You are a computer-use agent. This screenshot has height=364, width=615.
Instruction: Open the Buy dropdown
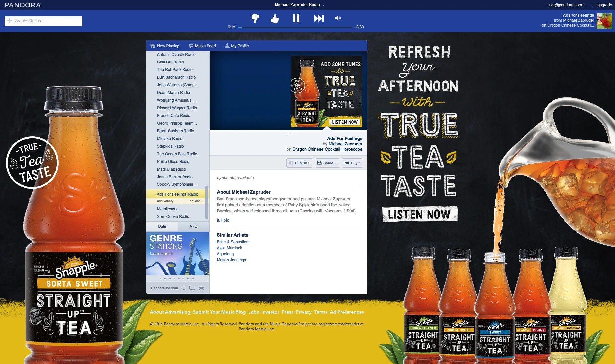tap(352, 163)
